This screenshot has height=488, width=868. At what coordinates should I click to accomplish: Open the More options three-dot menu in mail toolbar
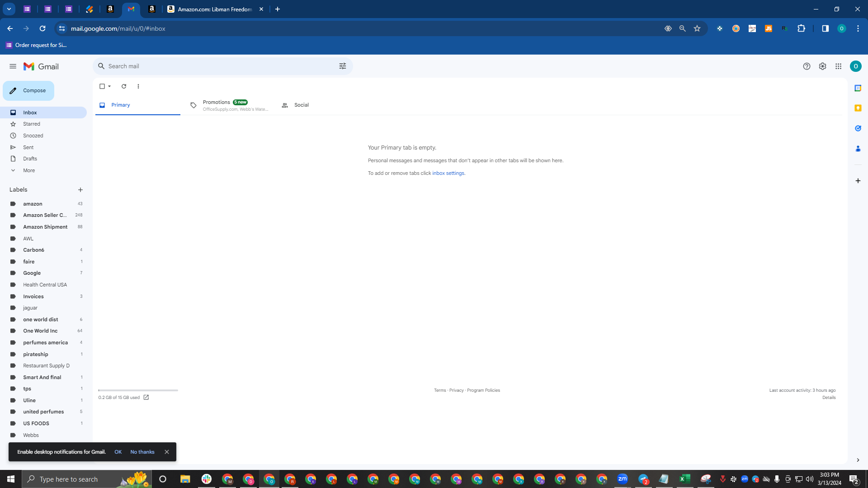pos(138,86)
